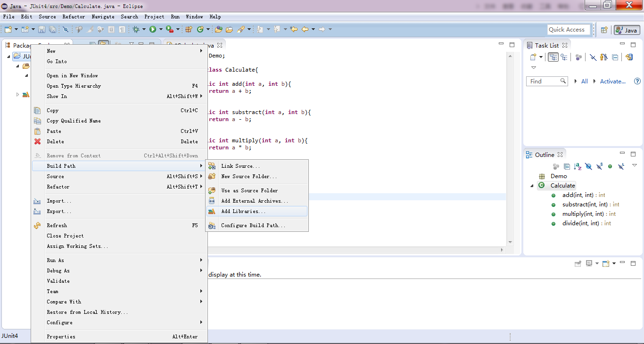Click Collapse All icon in Outline panel
The height and width of the screenshot is (344, 644).
567,166
